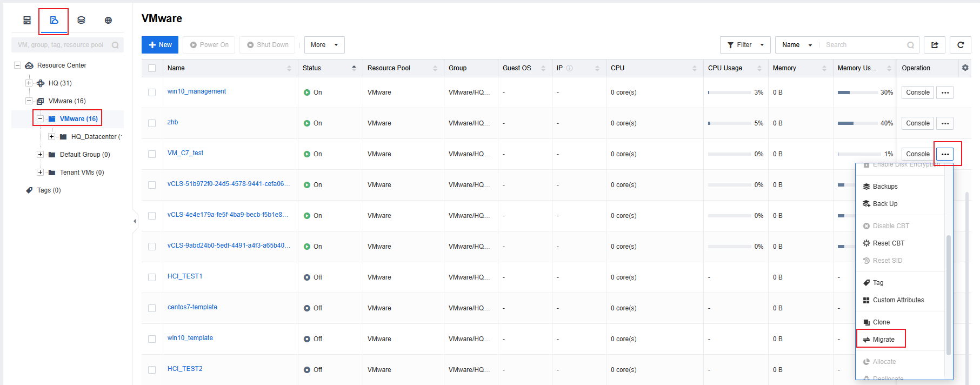Click the table search magnifier icon
980x385 pixels.
pos(910,45)
